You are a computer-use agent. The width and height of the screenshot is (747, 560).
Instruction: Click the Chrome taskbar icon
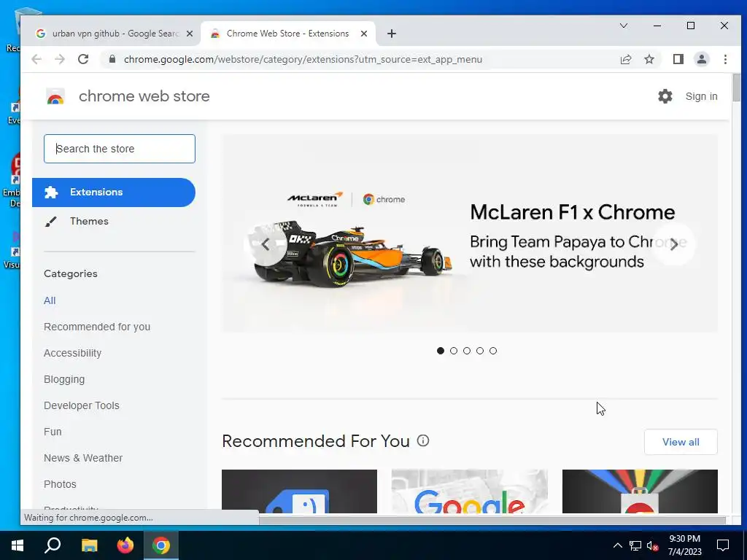pyautogui.click(x=161, y=545)
